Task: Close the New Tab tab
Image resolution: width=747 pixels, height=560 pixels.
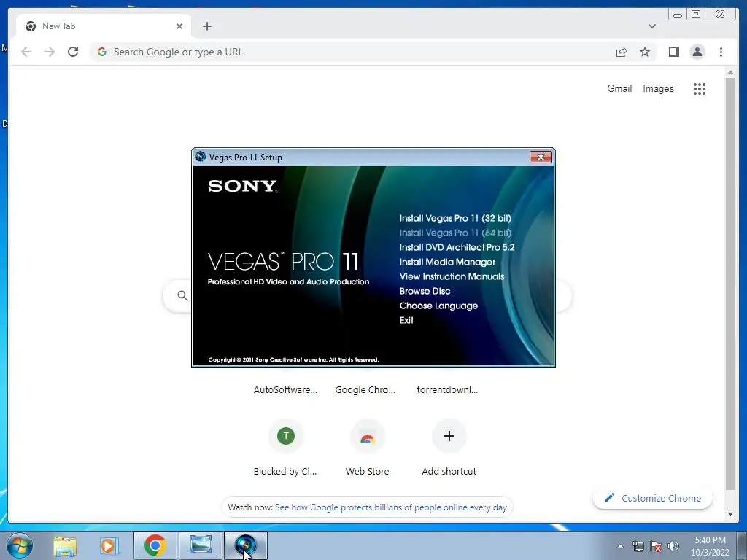Action: point(179,26)
